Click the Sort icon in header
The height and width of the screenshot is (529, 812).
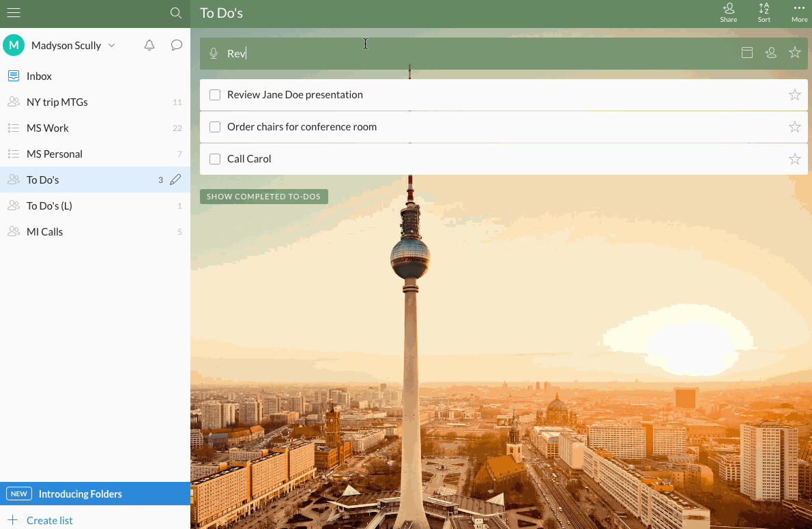coord(764,12)
